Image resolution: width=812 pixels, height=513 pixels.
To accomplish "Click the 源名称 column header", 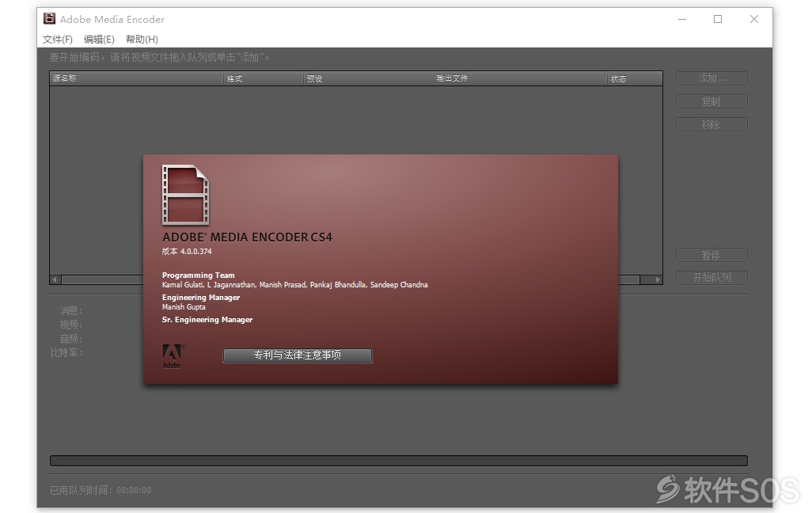I will (137, 78).
